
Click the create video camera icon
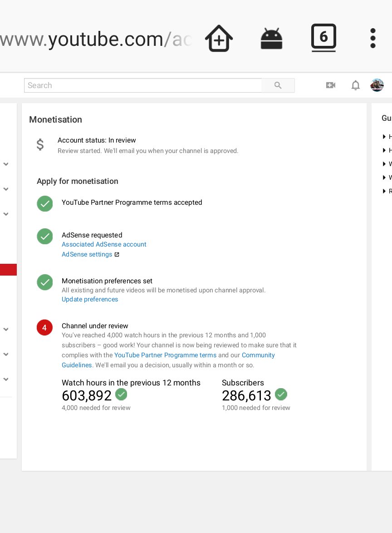pos(330,85)
